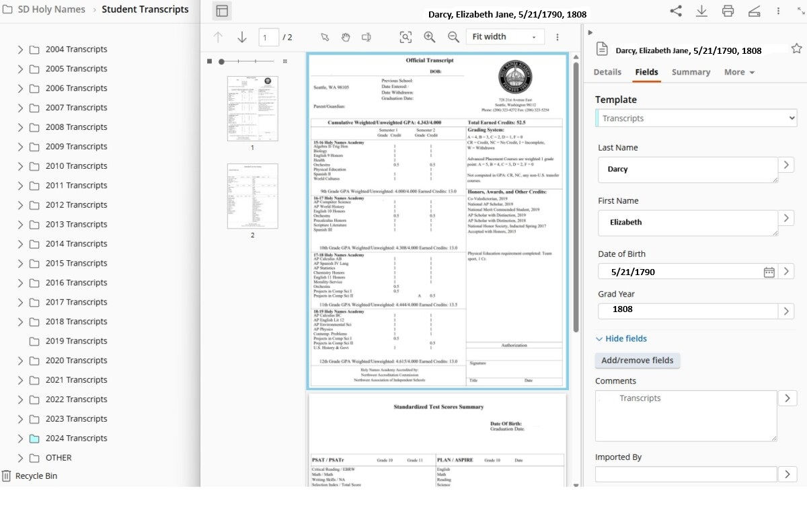Viewport: 807px width, 532px height.
Task: Select page 1 thumbnail
Action: 252,108
